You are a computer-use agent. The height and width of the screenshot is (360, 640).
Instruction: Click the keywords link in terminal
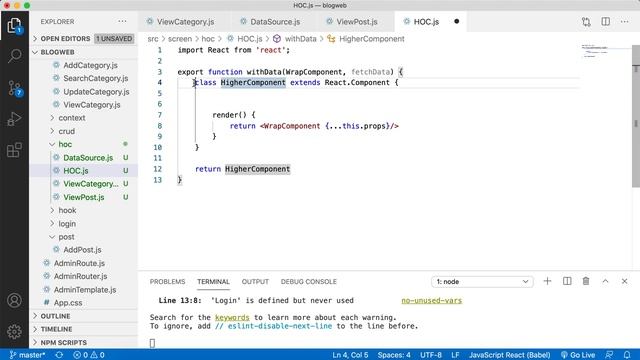[232, 318]
